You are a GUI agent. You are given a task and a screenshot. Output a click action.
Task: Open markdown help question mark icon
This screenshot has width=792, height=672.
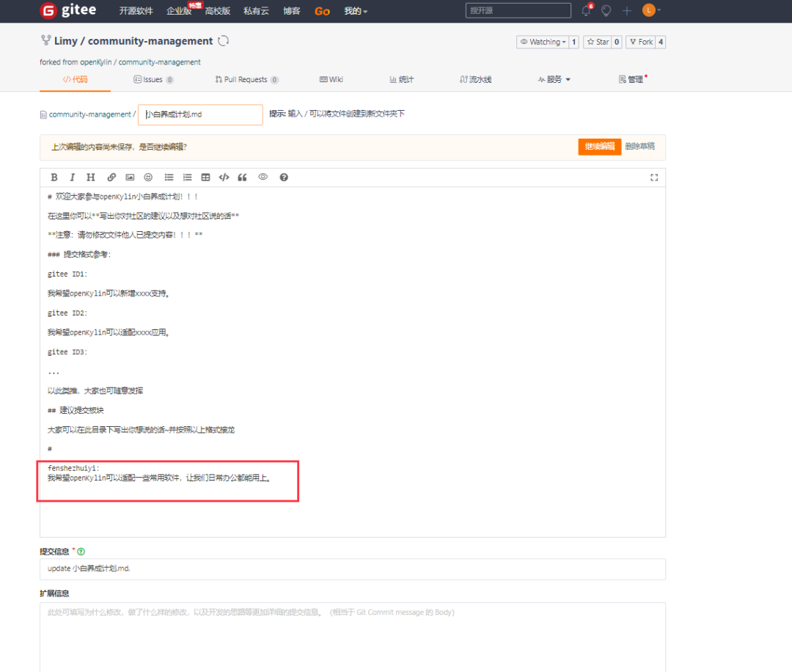284,178
